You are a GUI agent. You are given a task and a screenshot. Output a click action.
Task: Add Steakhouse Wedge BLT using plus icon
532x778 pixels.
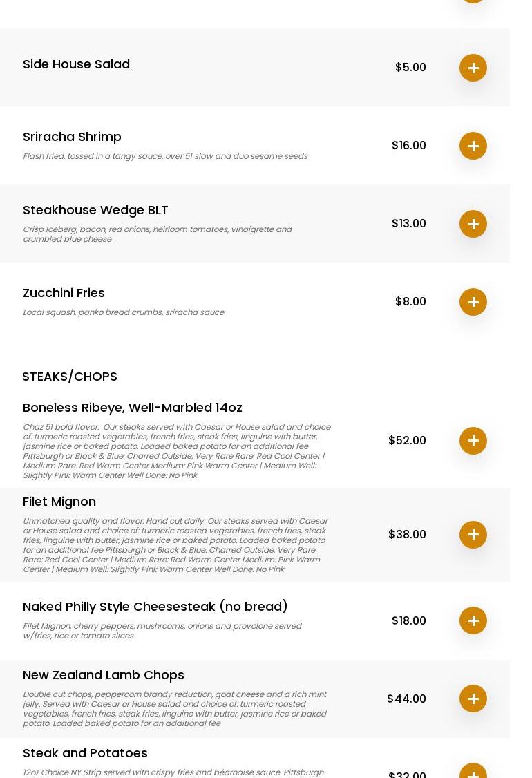[473, 224]
